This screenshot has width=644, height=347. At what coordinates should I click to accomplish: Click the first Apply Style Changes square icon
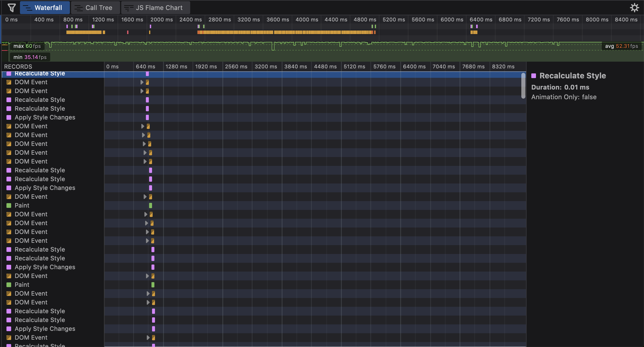point(9,117)
